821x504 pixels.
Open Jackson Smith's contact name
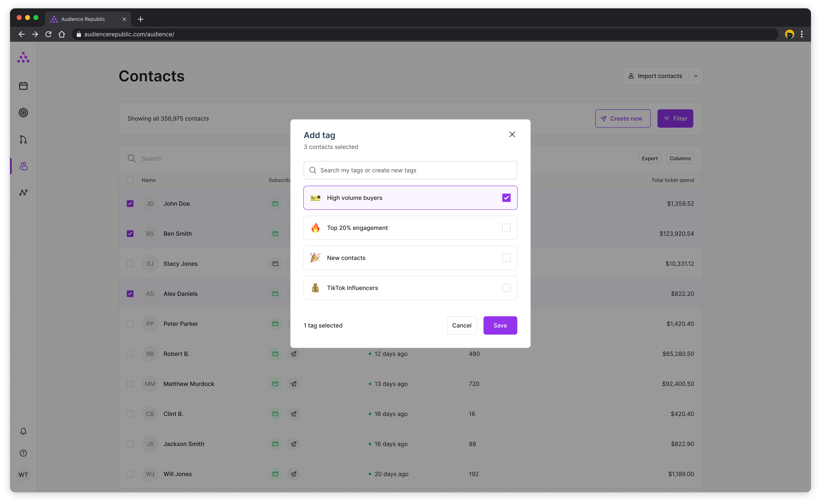184,444
